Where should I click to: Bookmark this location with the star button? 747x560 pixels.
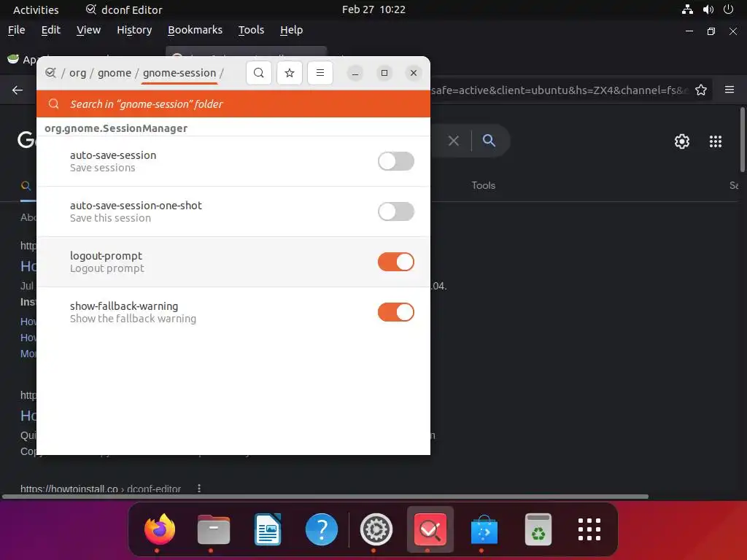pyautogui.click(x=289, y=73)
